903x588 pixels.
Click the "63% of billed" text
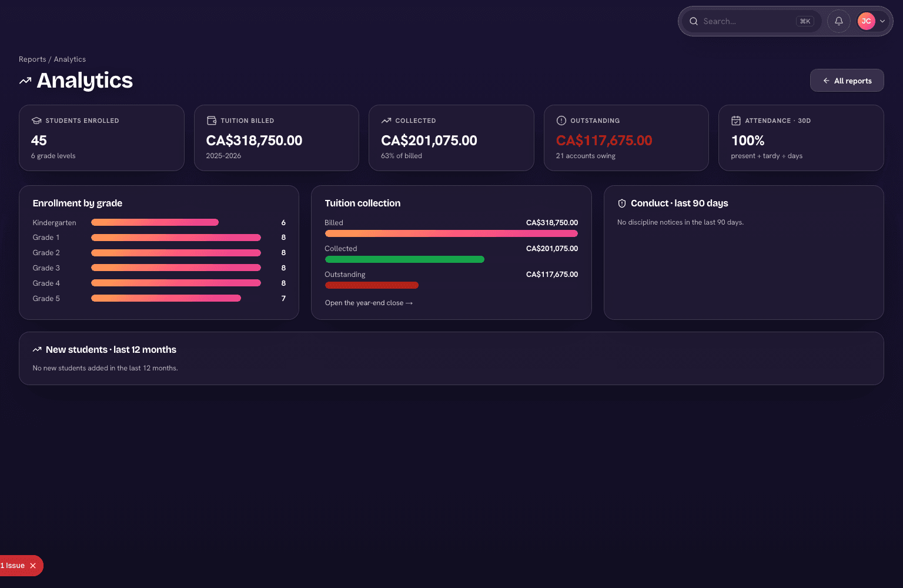tap(402, 156)
